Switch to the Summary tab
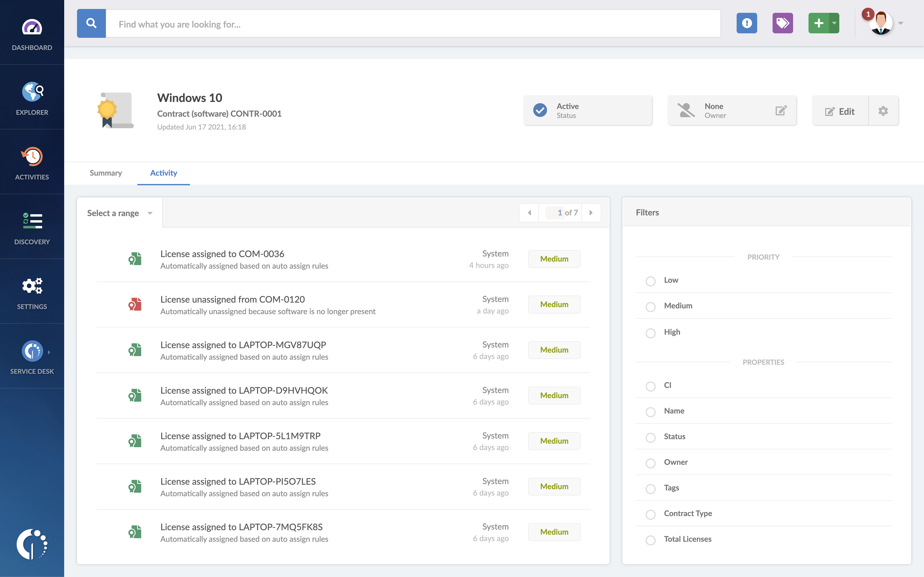Viewport: 924px width, 577px height. click(106, 173)
